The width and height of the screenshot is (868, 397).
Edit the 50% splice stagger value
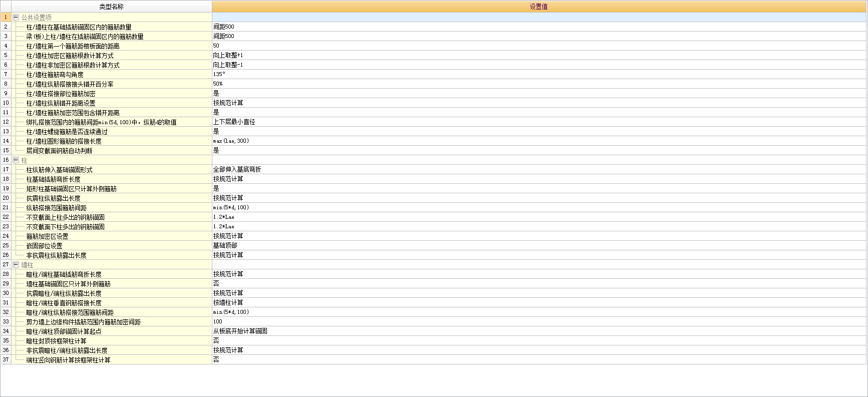point(539,84)
